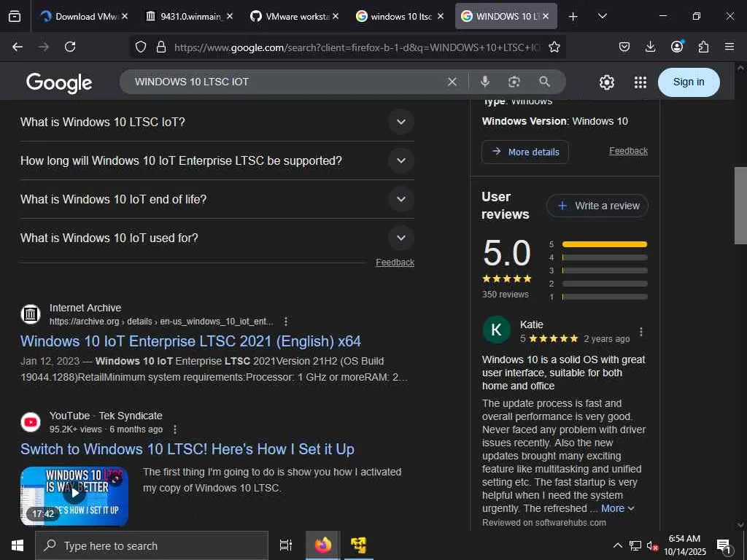Screen dimensions: 747x560
Task: Open notification center on taskbar
Action: click(x=724, y=545)
